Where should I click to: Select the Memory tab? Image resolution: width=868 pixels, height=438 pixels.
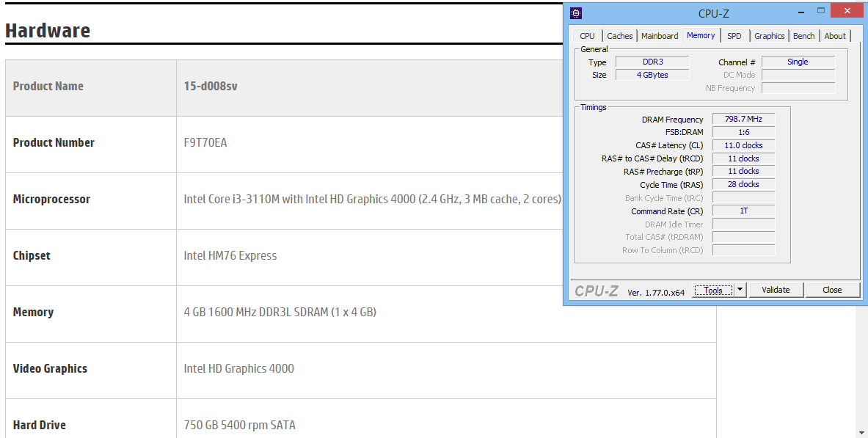(x=701, y=35)
